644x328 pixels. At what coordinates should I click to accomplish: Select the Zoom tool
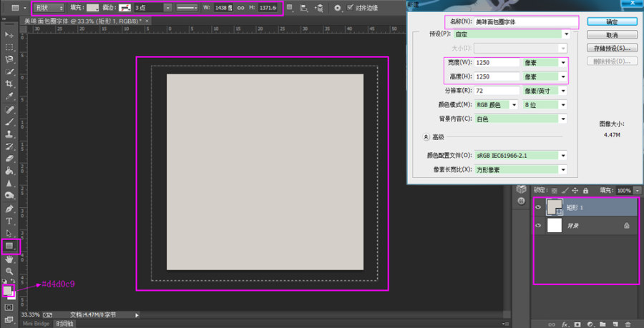[9, 271]
